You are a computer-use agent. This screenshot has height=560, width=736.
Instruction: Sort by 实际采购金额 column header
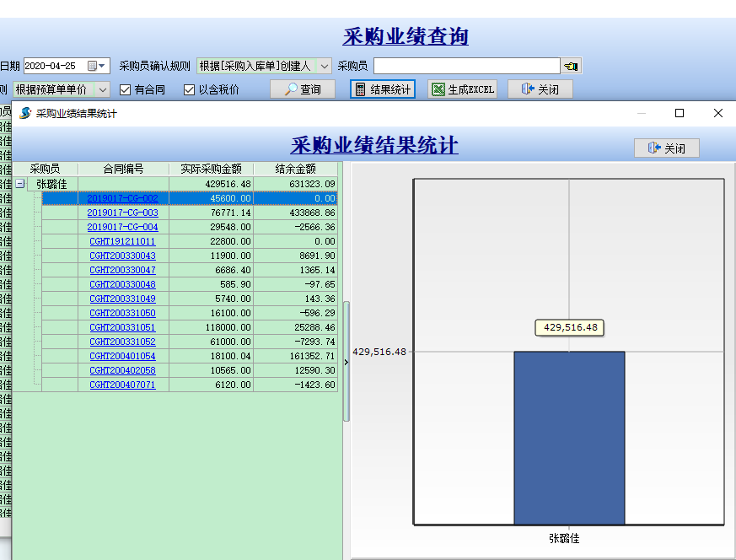point(211,169)
